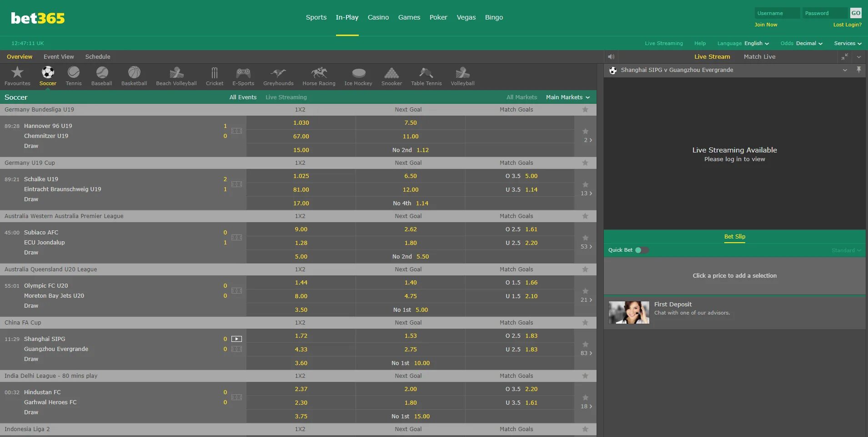Click the Join Now link

(766, 25)
